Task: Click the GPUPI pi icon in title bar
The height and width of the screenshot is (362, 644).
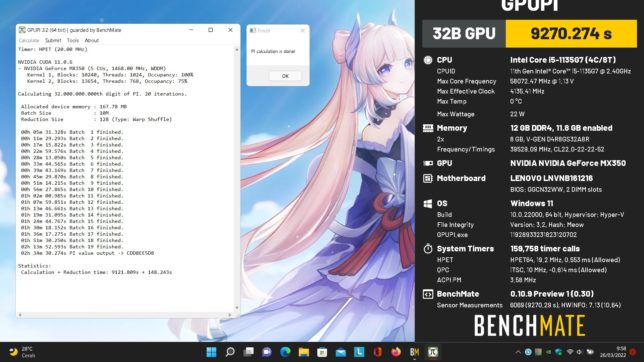Action: tap(22, 30)
